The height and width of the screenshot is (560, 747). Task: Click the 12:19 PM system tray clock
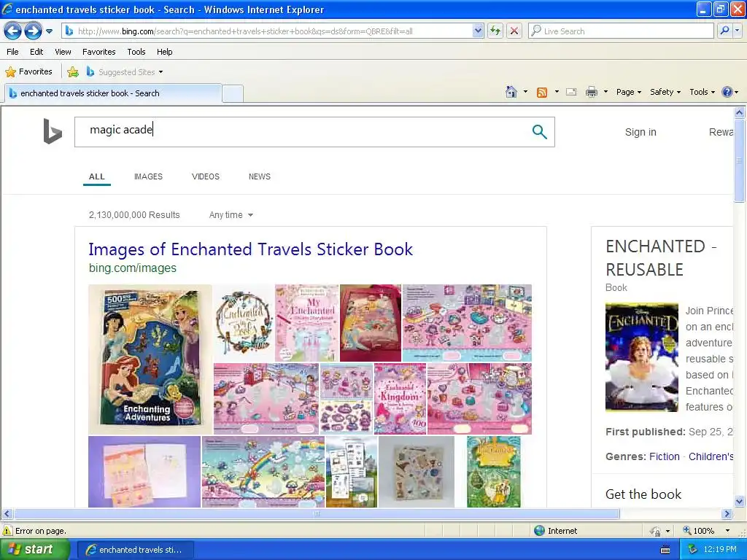pyautogui.click(x=720, y=550)
